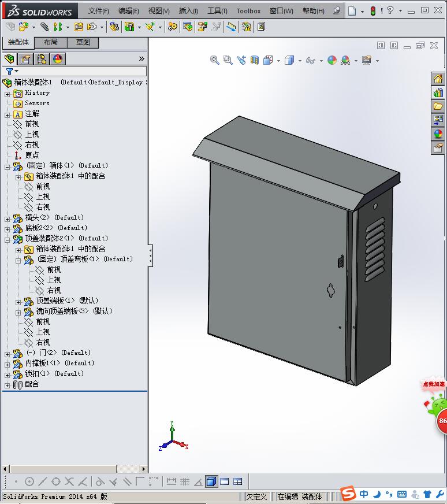Viewport: 447px width, 504px height.
Task: Open the Hide/Show Items dropdown arrow
Action: point(321,61)
